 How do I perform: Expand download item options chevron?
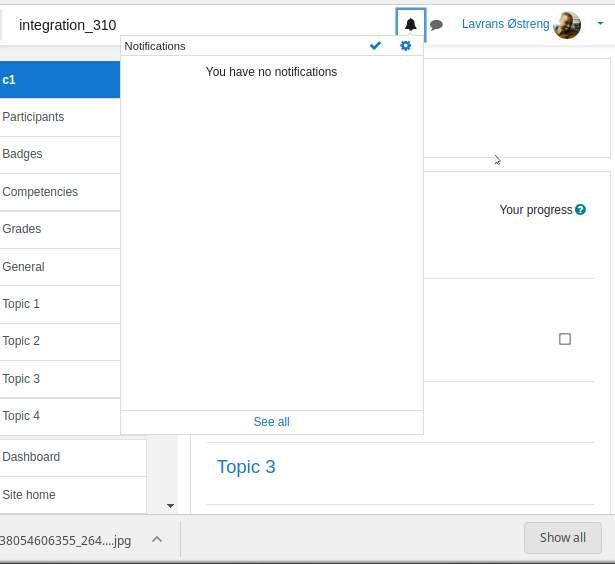point(157,540)
